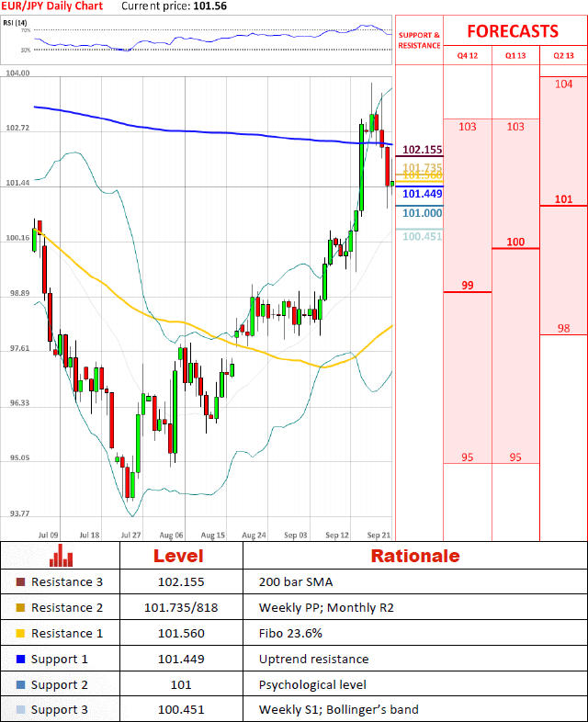The image size is (588, 722).
Task: Click the '101.735/818' level cell
Action: tap(181, 608)
